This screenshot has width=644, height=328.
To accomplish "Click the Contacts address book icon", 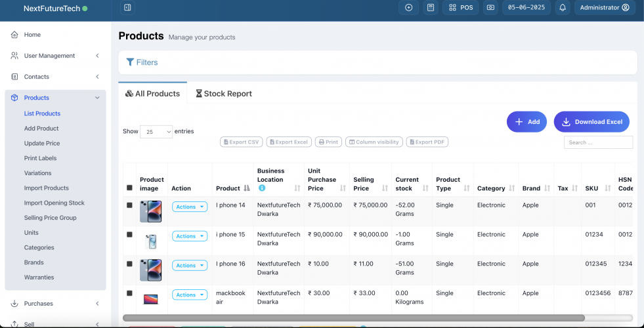I will (x=14, y=76).
